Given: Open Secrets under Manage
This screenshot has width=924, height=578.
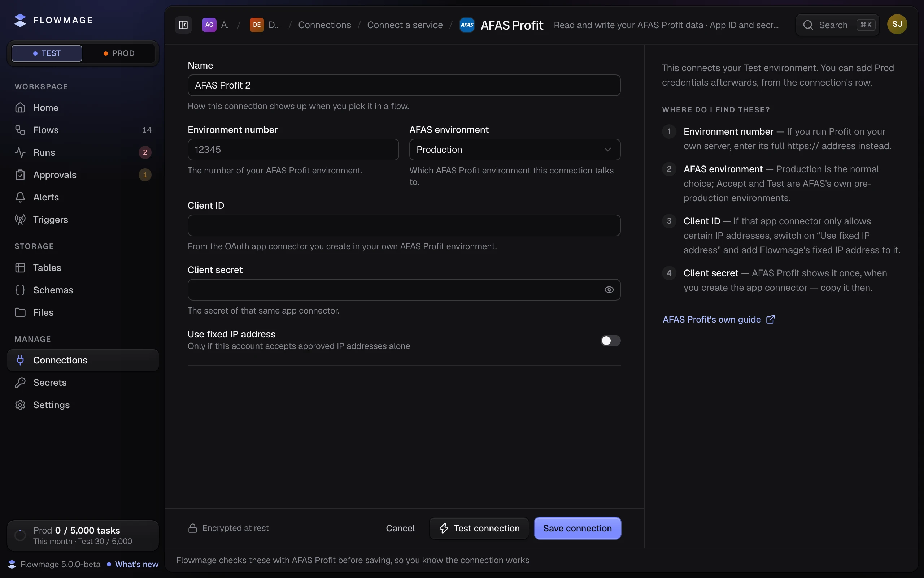Looking at the screenshot, I should click(83, 383).
